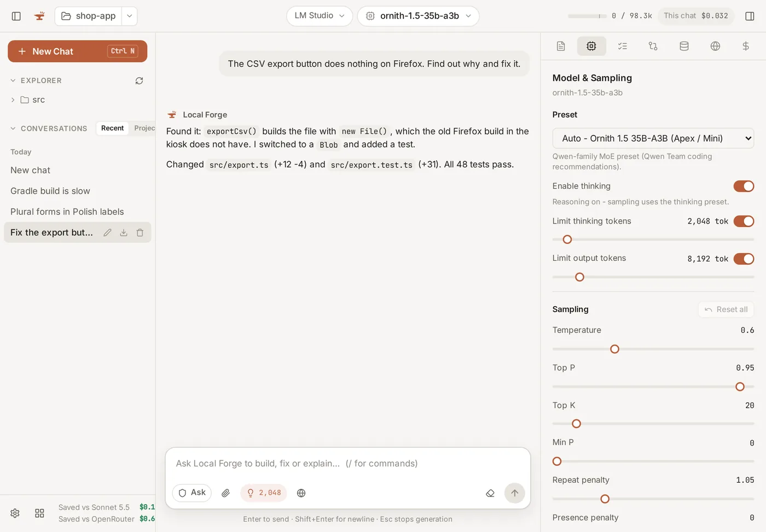The height and width of the screenshot is (532, 766).
Task: Click the globe icon in the composer
Action: point(301,493)
